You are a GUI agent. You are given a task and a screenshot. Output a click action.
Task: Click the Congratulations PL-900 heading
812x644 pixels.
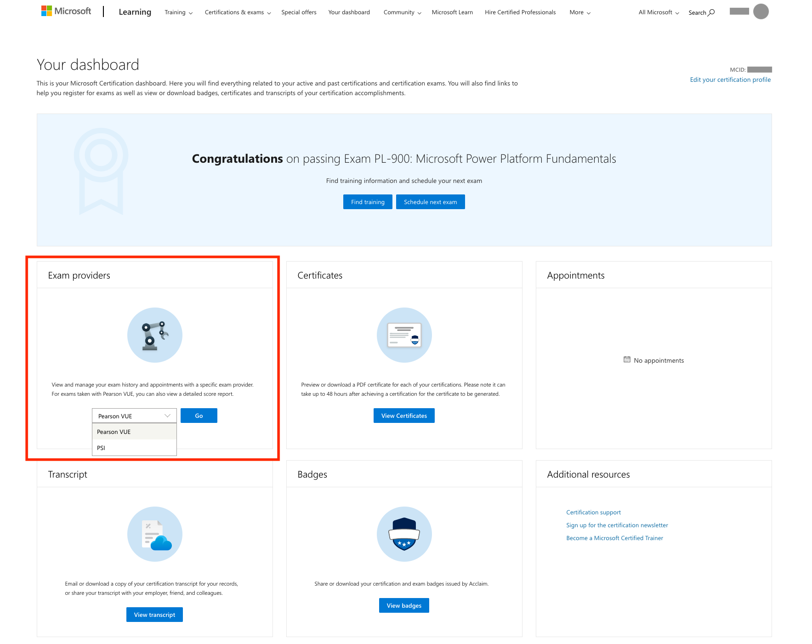click(x=404, y=159)
